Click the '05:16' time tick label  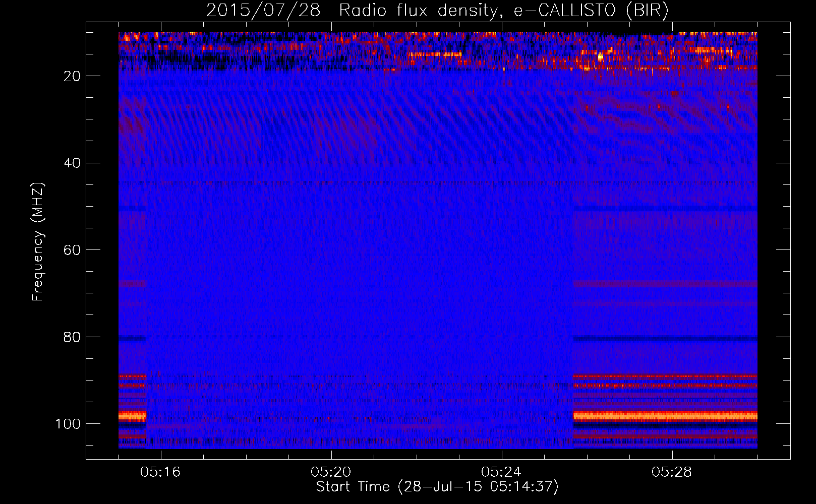(x=160, y=472)
